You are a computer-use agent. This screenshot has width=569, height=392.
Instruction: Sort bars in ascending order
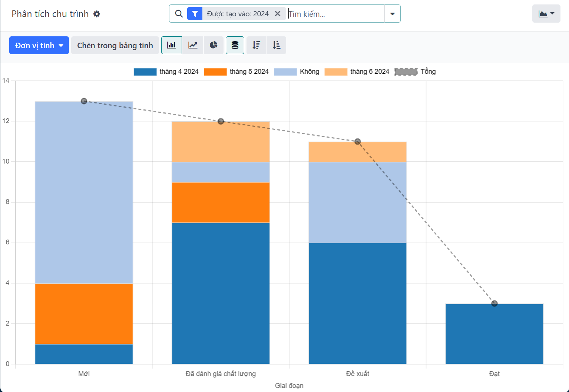click(277, 45)
